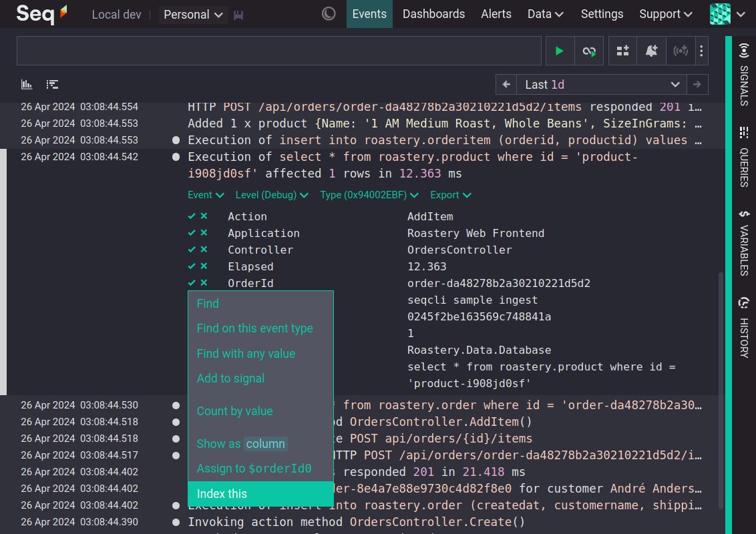Expand the Level (Debug) dropdown
The image size is (756, 534).
coord(271,195)
